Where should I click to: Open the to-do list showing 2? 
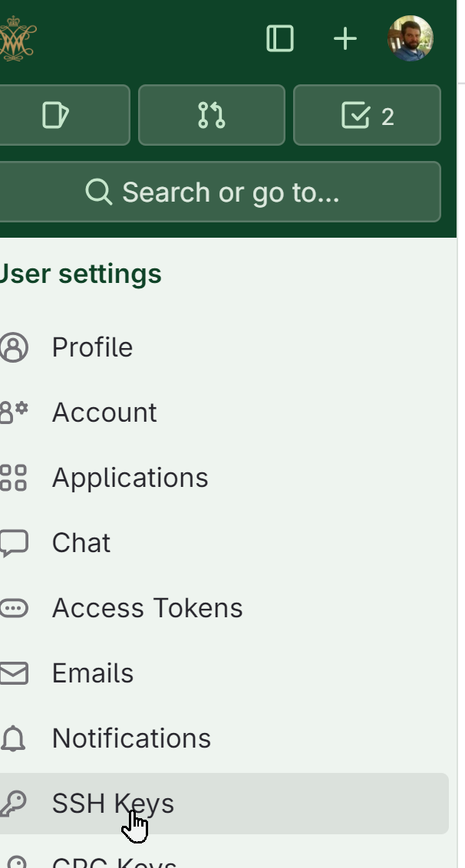coord(367,115)
